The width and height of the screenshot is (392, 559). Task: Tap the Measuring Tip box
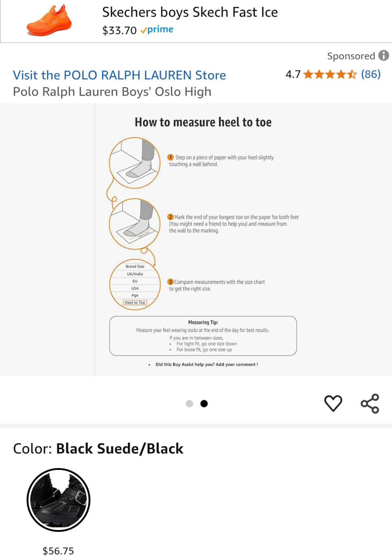click(203, 336)
